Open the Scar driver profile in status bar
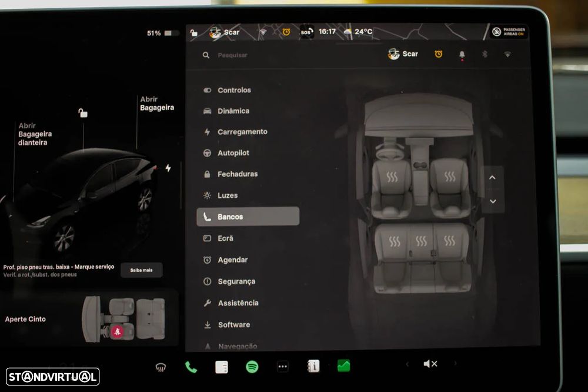 point(224,32)
